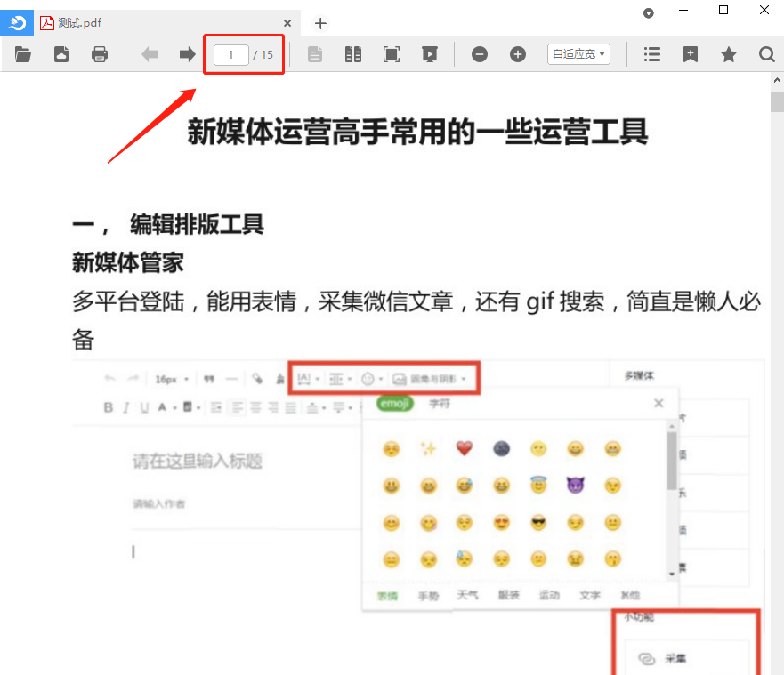The width and height of the screenshot is (784, 675).
Task: Start slideshow presentation icon
Action: 430,54
